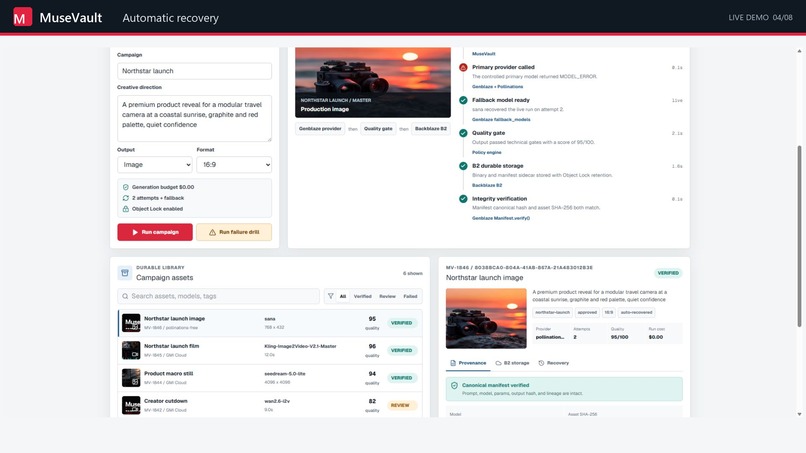Click the attempts fallback refresh icon
806x453 pixels.
(x=125, y=198)
